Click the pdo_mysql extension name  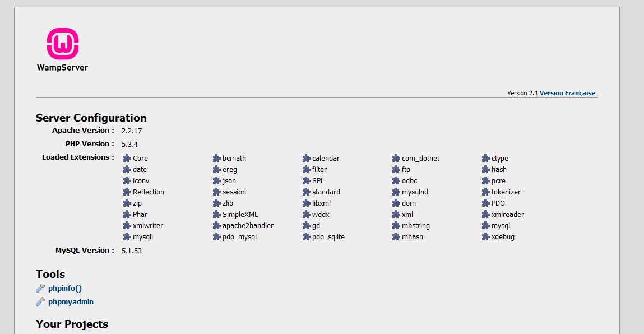240,237
